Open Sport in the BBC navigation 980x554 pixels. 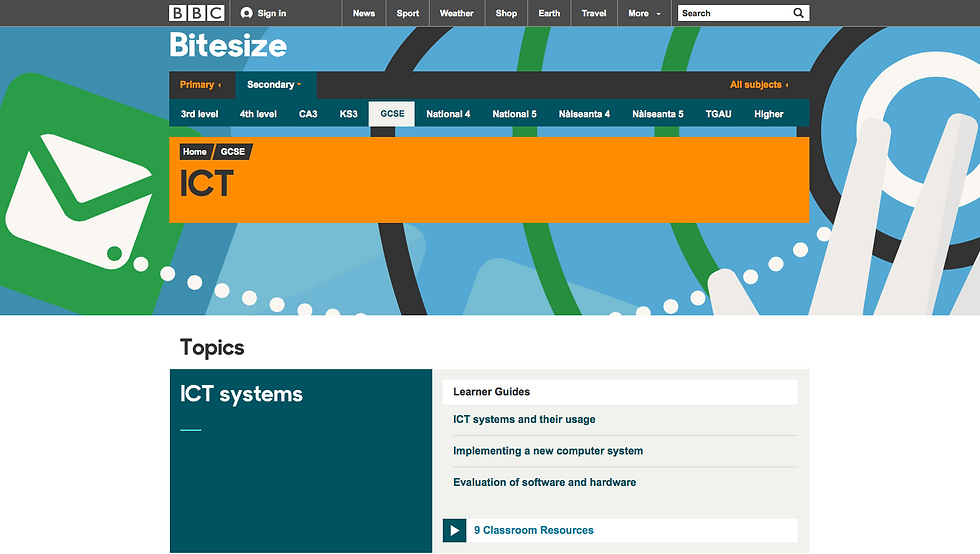(x=408, y=13)
